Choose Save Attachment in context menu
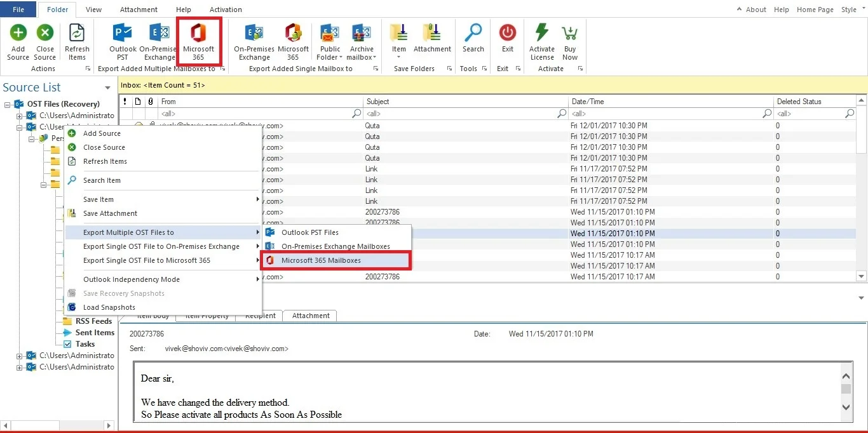868x433 pixels. pyautogui.click(x=110, y=213)
